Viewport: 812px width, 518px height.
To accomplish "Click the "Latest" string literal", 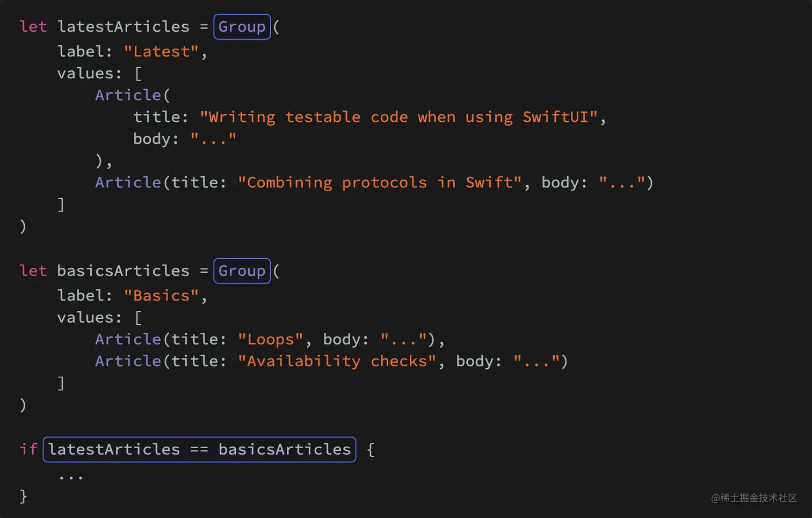I will [162, 52].
